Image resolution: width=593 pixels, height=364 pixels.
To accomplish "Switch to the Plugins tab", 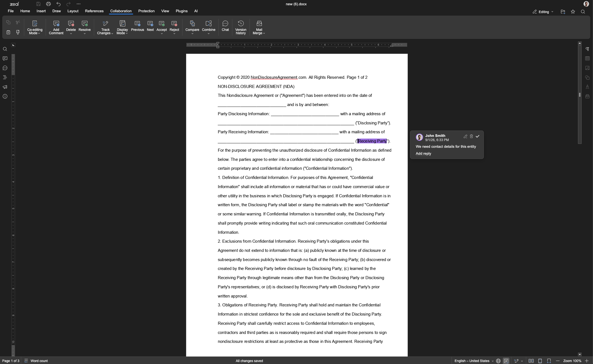I will [x=182, y=11].
